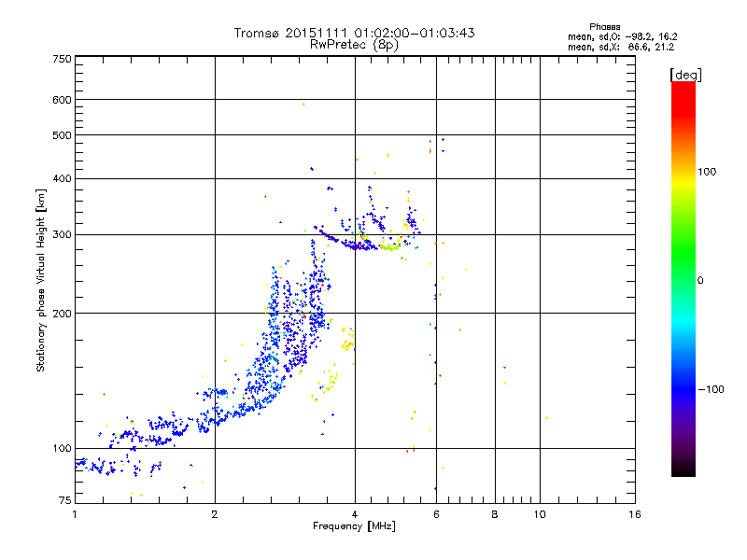Click the 'Frequency [MHz]' x-axis label

pos(354,526)
